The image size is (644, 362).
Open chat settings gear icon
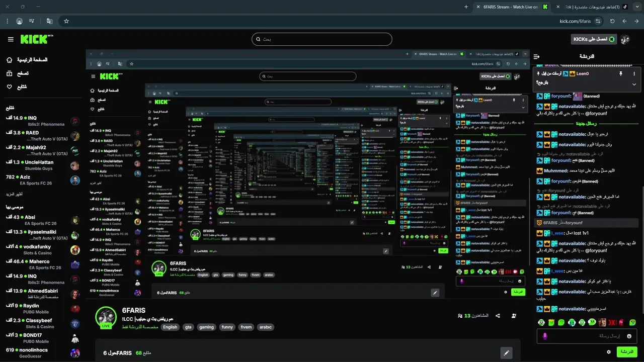coord(609,352)
